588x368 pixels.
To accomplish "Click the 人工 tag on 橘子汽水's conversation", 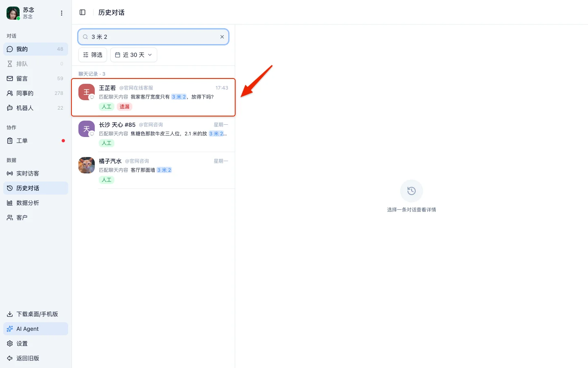I will click(107, 180).
